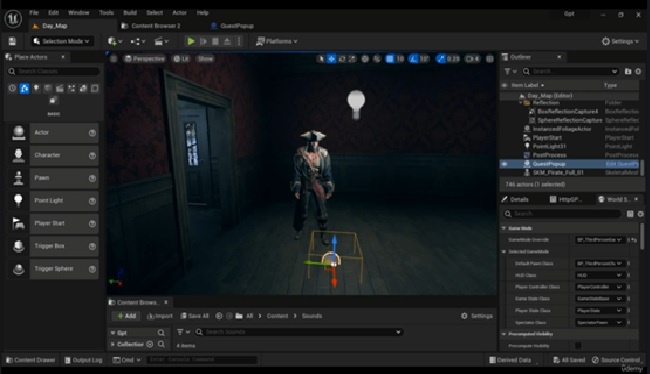Viewport: 650px width, 374px height.
Task: Click the viewport layout maximize icon
Action: click(490, 59)
